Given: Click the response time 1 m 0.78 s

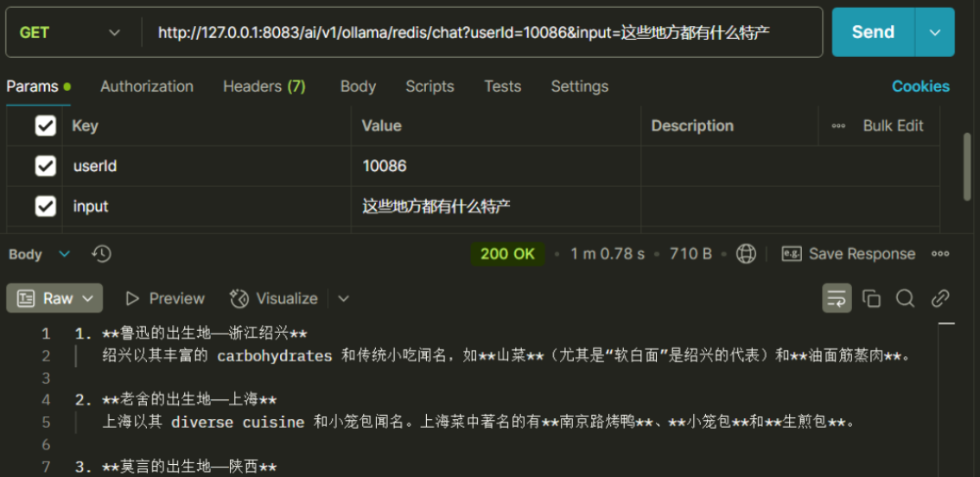Looking at the screenshot, I should coord(608,254).
